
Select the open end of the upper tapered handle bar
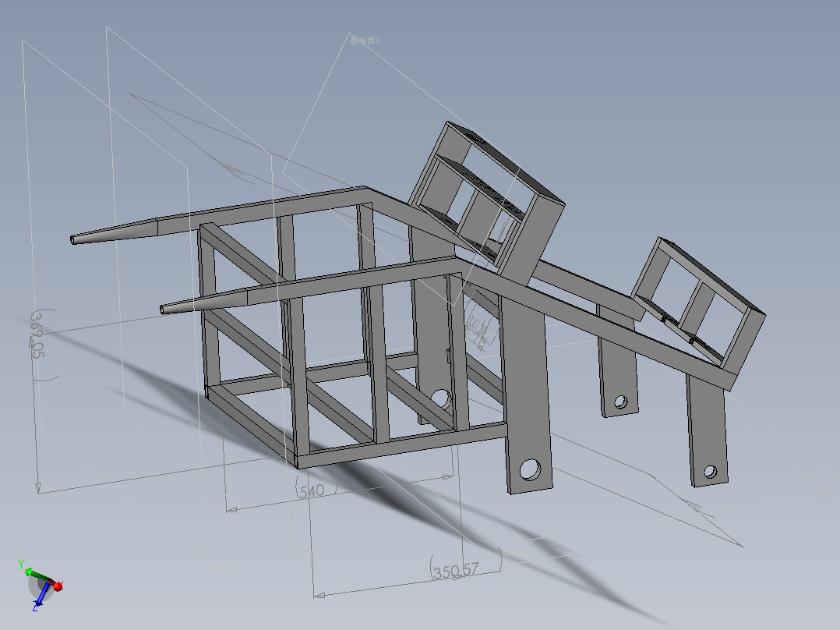tap(73, 239)
